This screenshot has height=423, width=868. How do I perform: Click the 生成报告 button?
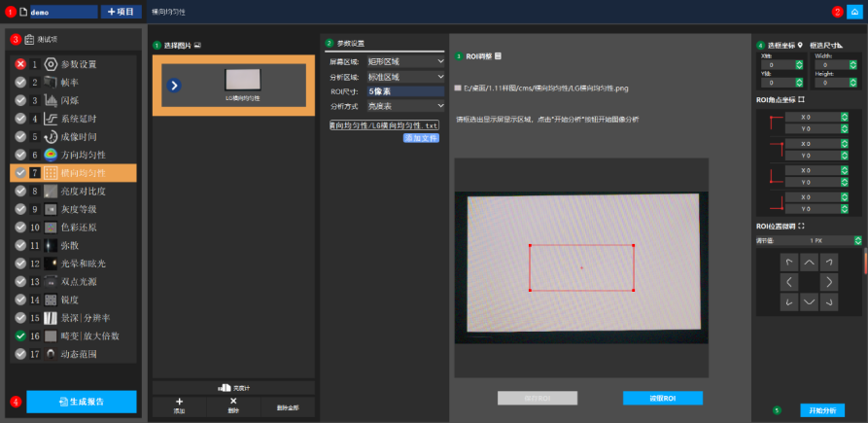click(82, 402)
